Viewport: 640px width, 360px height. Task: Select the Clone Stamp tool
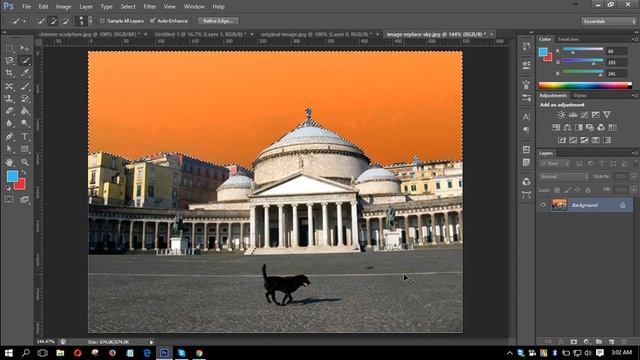tap(9, 98)
